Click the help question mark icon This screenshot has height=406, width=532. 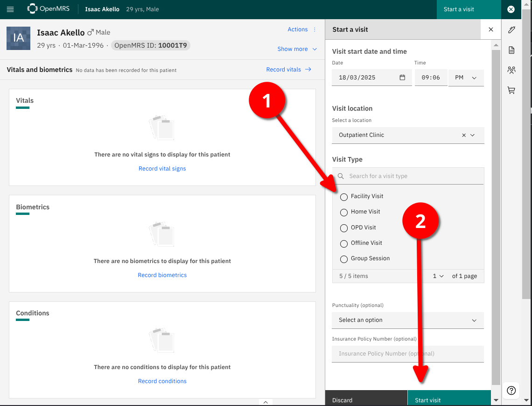(511, 391)
